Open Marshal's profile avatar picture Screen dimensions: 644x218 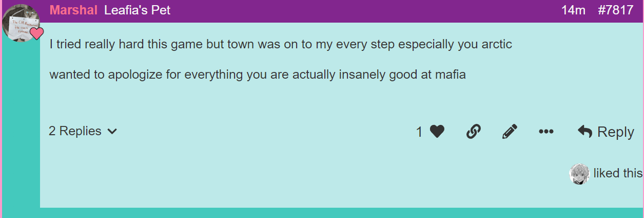coord(21,21)
